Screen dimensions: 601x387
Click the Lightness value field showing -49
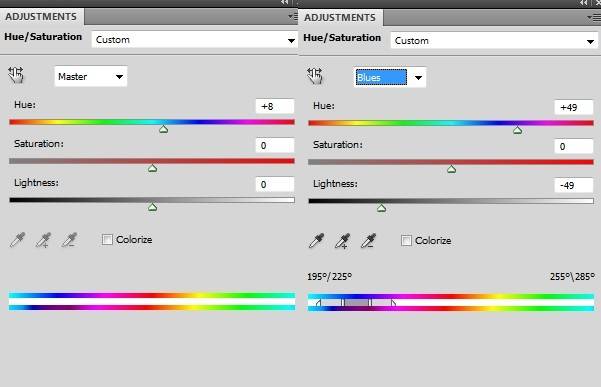tap(574, 185)
